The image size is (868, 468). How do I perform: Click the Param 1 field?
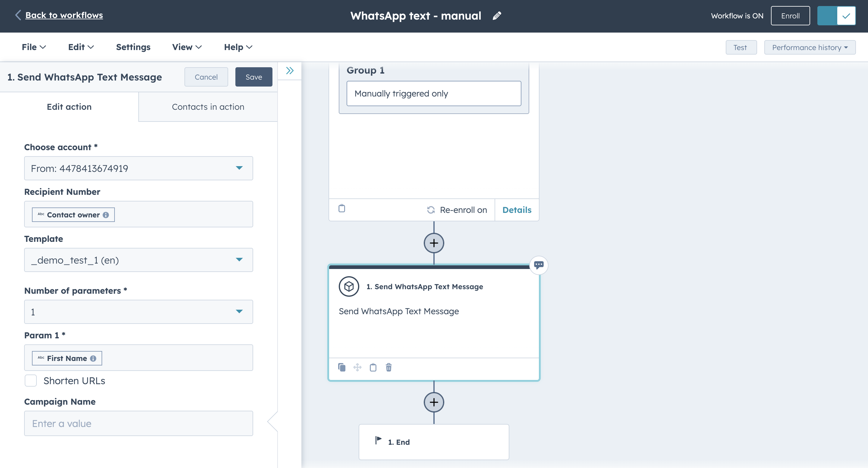(139, 358)
